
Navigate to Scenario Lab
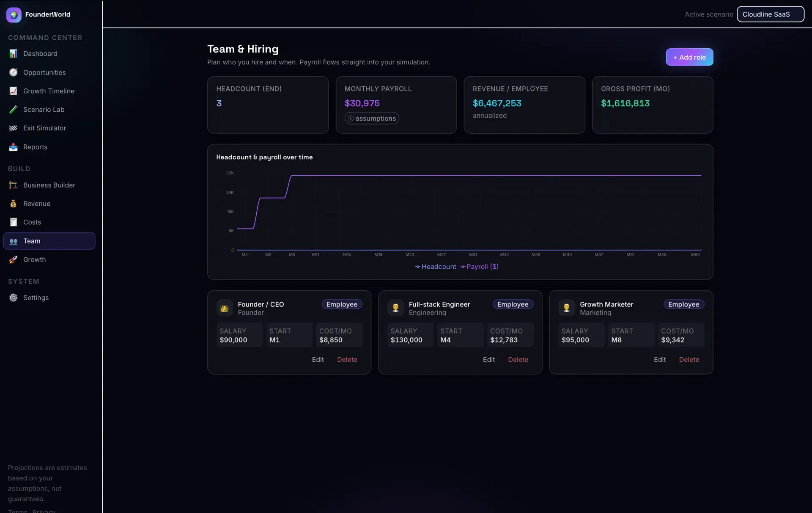tap(49, 110)
